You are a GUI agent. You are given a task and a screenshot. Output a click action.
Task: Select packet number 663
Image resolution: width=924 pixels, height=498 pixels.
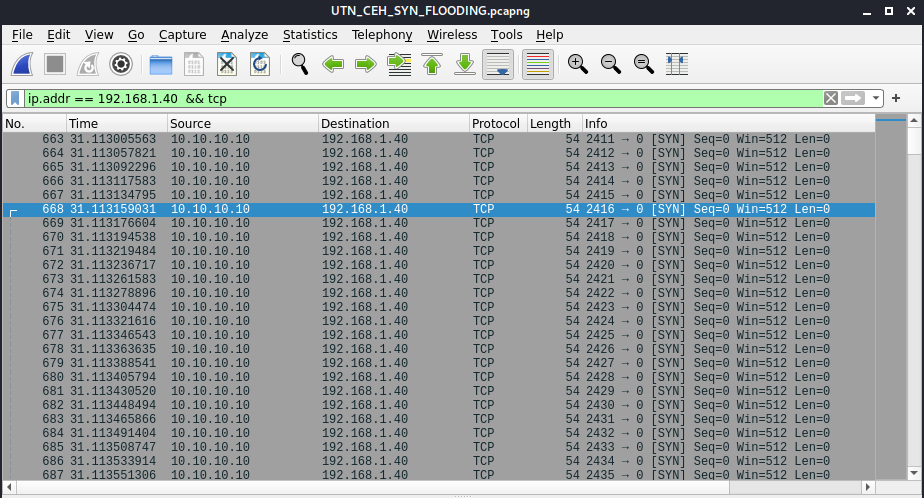click(x=438, y=139)
